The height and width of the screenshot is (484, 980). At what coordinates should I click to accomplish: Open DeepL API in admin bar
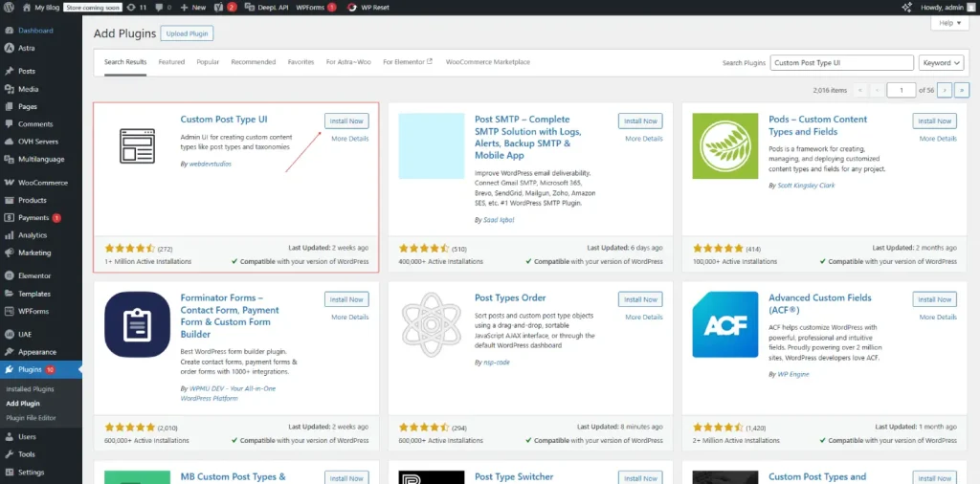[x=267, y=8]
